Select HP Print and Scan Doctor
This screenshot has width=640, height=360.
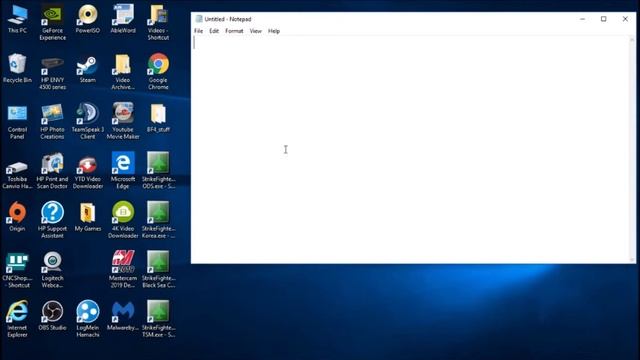[x=52, y=171]
